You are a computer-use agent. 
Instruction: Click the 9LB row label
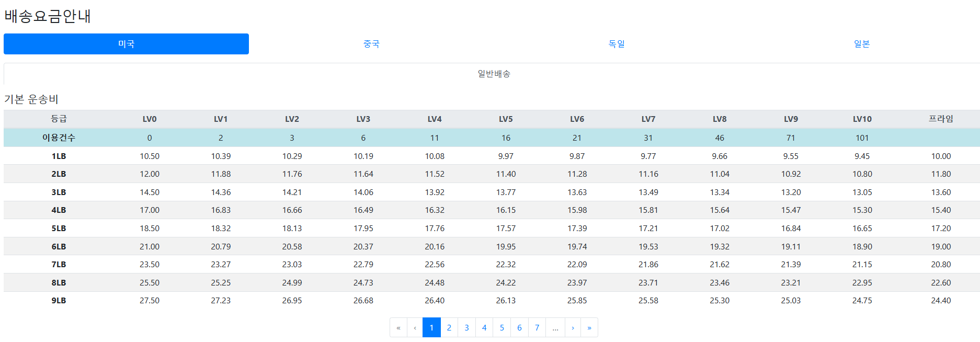pyautogui.click(x=59, y=300)
